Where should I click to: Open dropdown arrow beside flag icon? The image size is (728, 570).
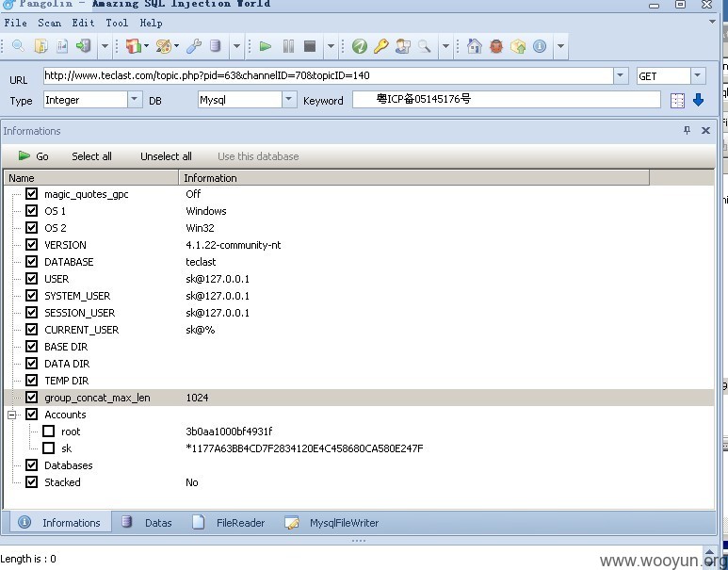coord(146,46)
